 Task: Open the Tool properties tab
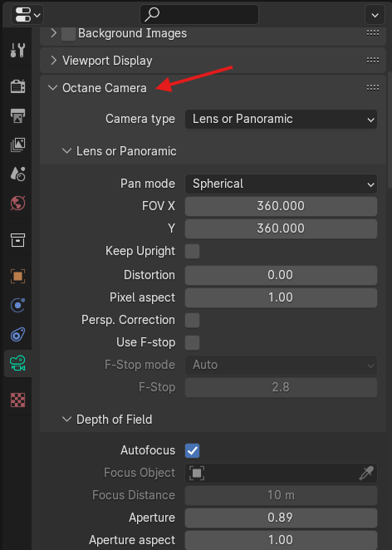click(17, 51)
